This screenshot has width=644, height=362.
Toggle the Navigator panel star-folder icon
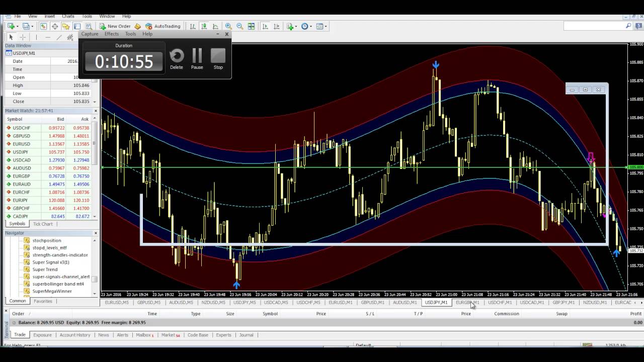click(x=65, y=26)
